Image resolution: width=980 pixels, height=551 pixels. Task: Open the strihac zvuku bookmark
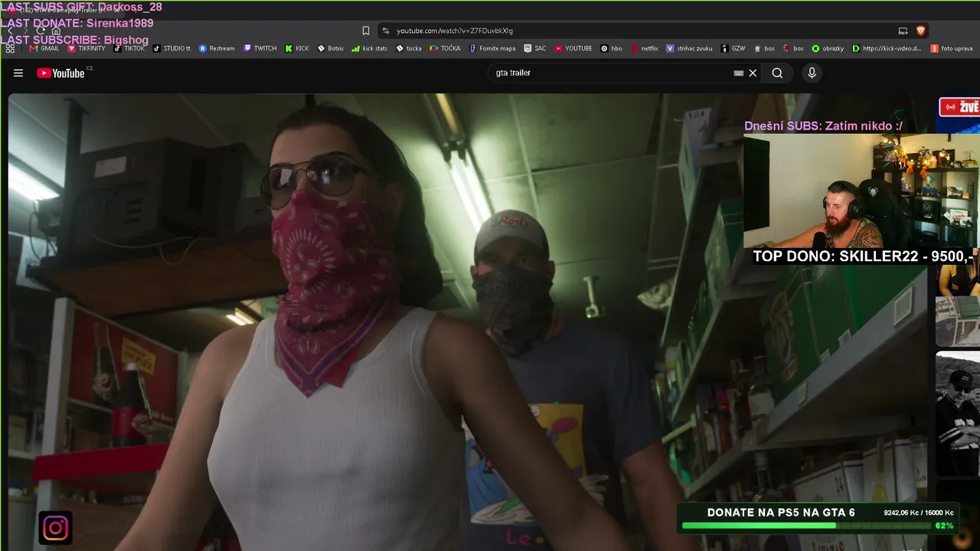(689, 48)
